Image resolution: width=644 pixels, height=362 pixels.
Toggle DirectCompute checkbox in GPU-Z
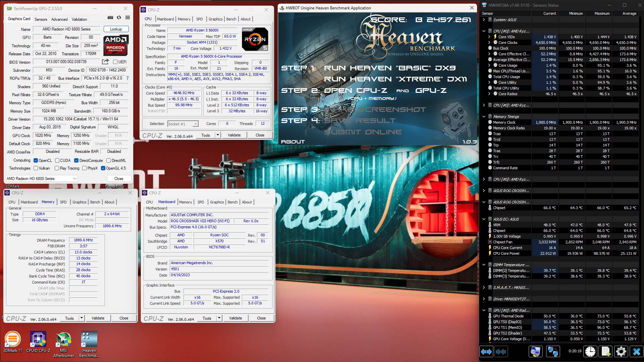[76, 160]
